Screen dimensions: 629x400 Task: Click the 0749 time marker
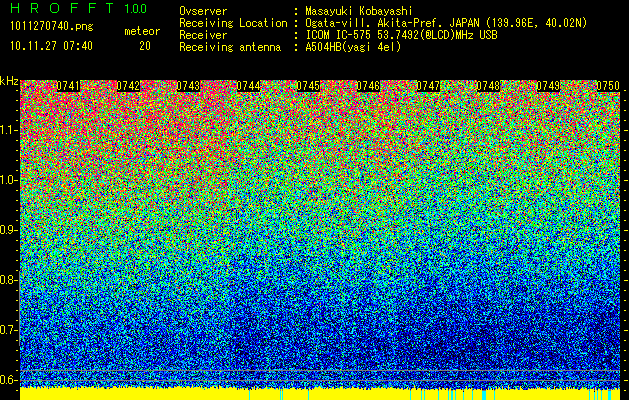coord(548,86)
